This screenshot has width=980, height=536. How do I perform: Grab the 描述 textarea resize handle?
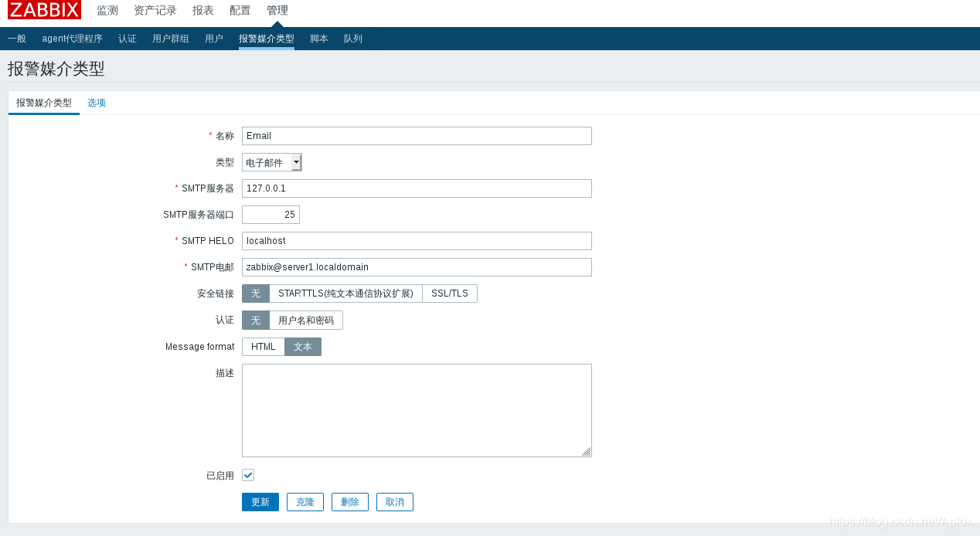coord(587,452)
